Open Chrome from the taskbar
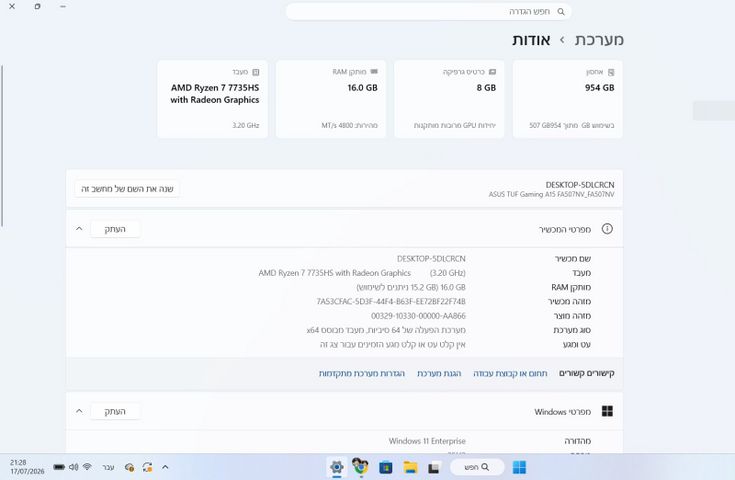735x480 pixels. (x=360, y=466)
